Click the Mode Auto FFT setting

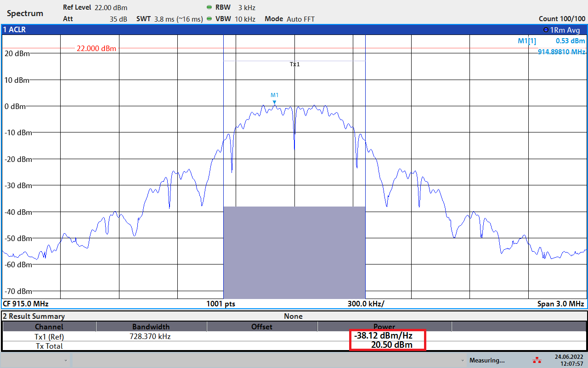(289, 19)
